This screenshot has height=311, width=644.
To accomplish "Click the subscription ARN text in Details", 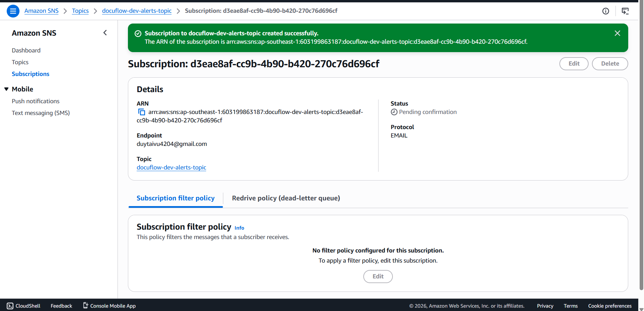I will click(250, 116).
